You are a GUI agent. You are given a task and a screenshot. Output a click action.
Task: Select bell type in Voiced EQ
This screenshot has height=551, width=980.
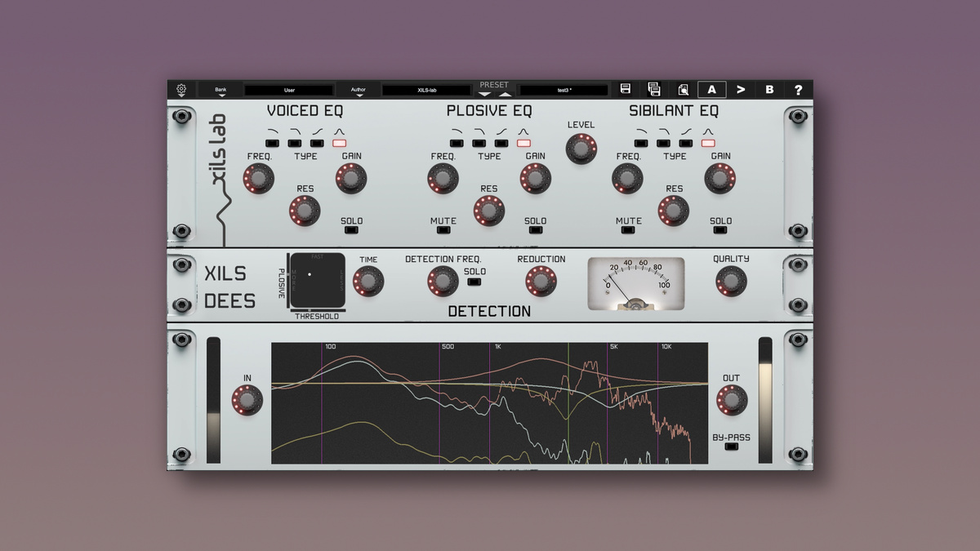[339, 143]
